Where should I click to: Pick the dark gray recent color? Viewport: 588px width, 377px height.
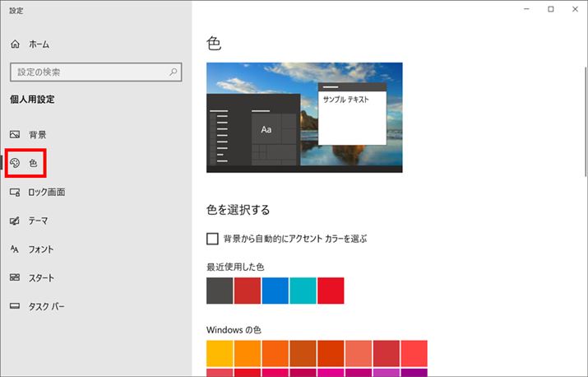tap(220, 291)
